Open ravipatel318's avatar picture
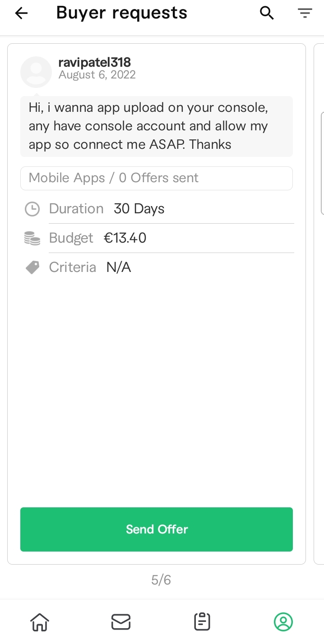Image resolution: width=324 pixels, height=644 pixels. pos(36,72)
